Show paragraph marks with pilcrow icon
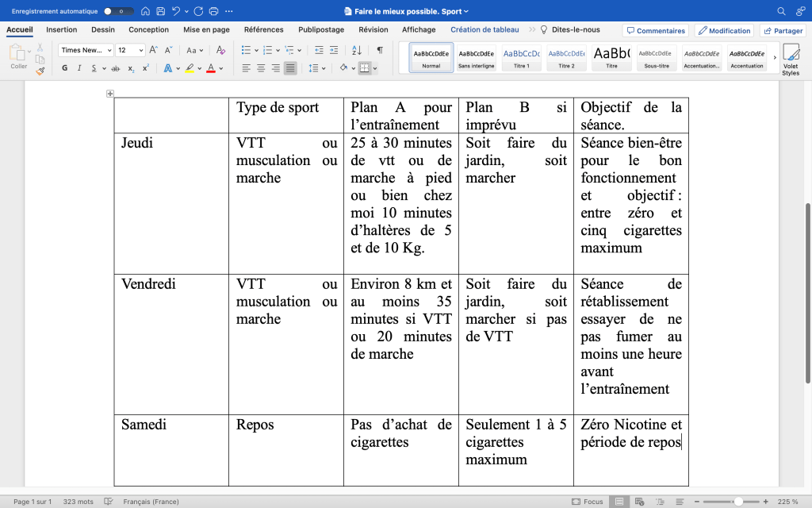 click(x=380, y=50)
